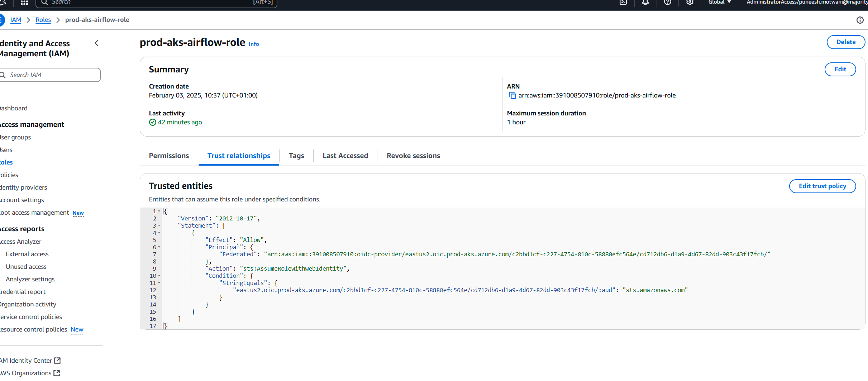Open the settings gear in the top bar
868x381 pixels.
tap(690, 3)
